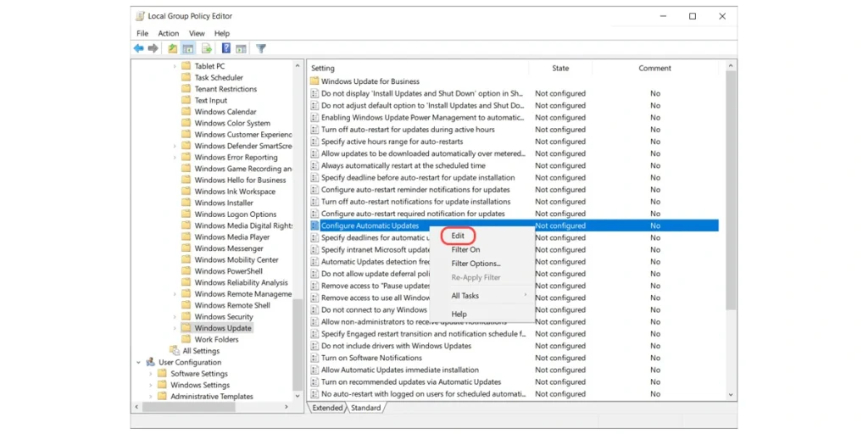Click the tree pane horizontal scroll-right arrow
The height and width of the screenshot is (434, 868).
click(287, 407)
